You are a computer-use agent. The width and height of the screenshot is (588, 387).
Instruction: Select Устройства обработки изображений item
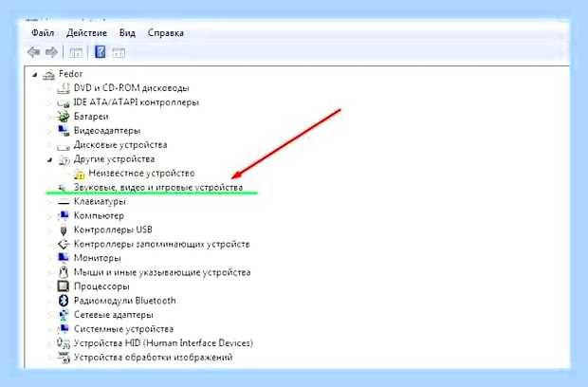point(153,357)
